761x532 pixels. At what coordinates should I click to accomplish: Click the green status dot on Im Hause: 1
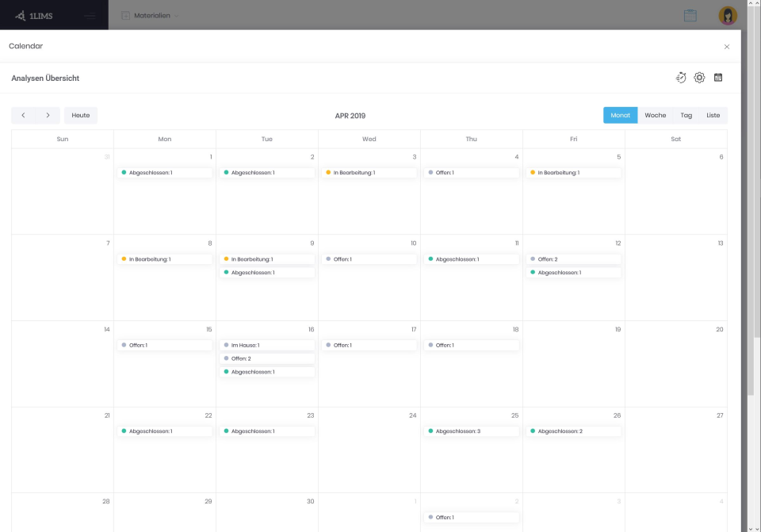pos(226,345)
